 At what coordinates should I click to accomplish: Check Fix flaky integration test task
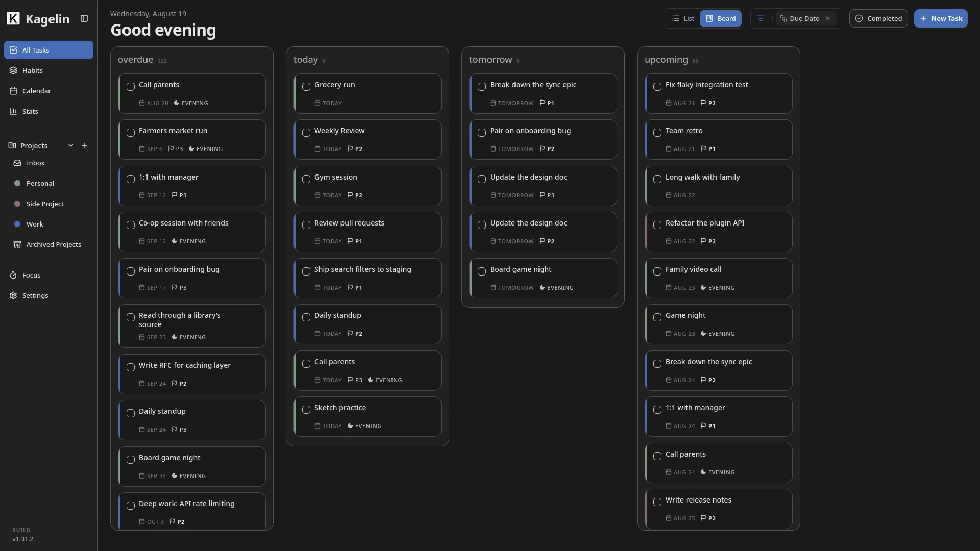(657, 87)
